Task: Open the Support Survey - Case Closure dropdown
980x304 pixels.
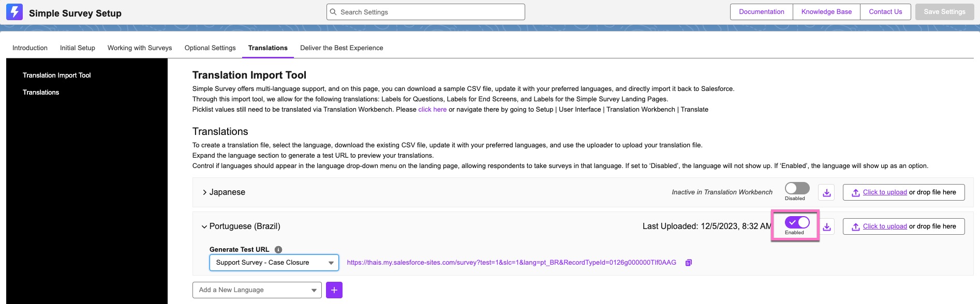Action: pyautogui.click(x=274, y=263)
